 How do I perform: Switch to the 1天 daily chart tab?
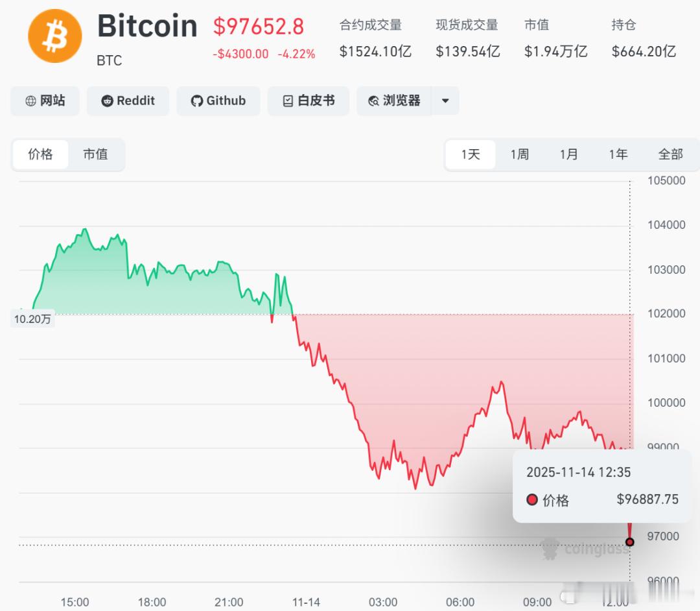coord(470,154)
